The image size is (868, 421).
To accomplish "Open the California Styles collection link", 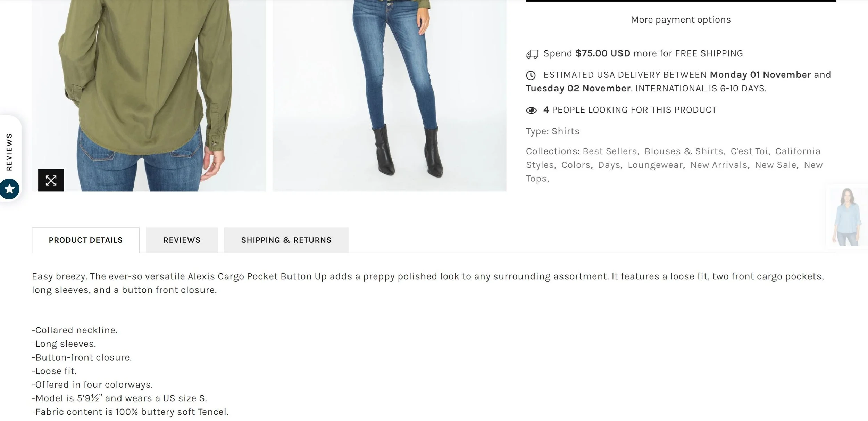I will [673, 158].
